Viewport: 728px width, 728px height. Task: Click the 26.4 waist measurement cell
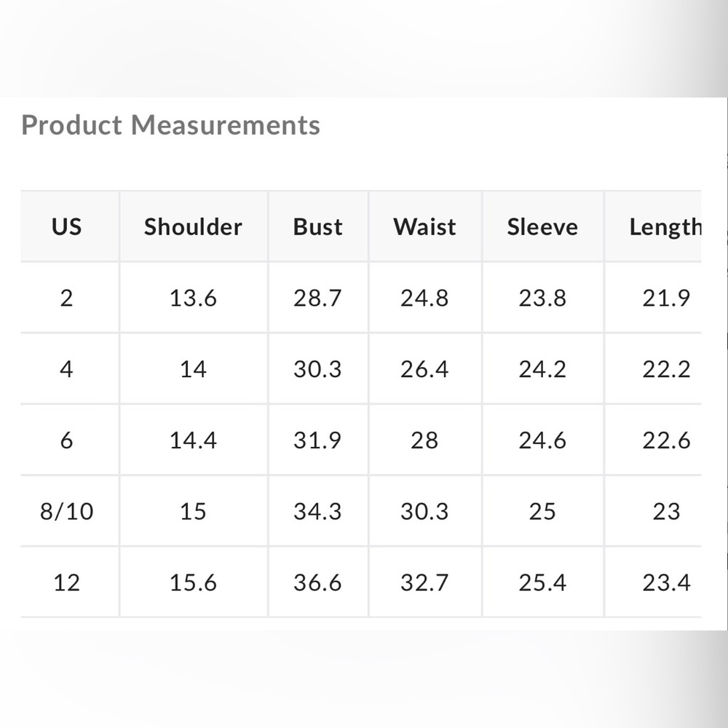coord(424,370)
